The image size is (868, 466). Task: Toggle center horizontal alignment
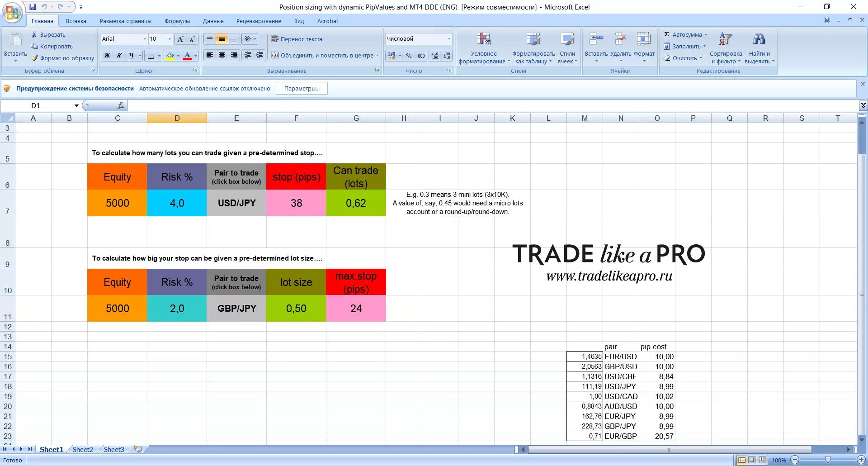pyautogui.click(x=222, y=55)
